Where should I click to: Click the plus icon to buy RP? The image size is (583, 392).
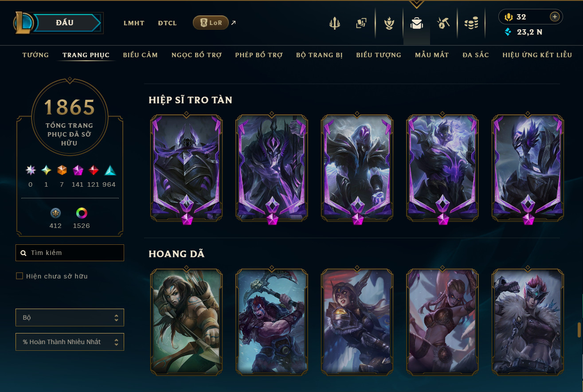point(554,17)
